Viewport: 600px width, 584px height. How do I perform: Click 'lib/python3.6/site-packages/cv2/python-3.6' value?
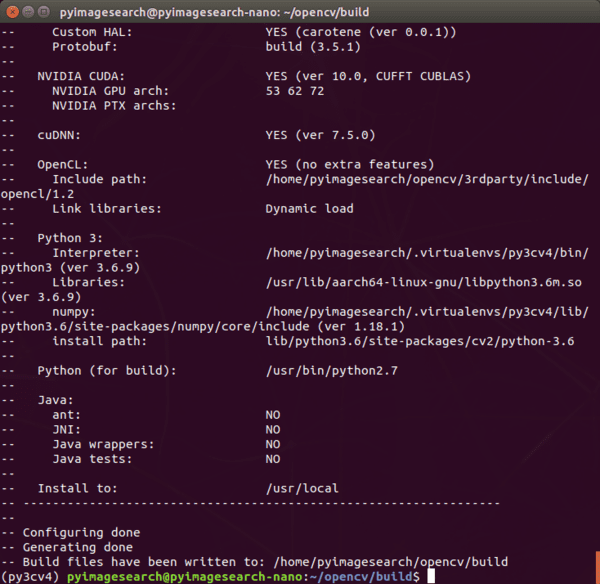(x=420, y=341)
